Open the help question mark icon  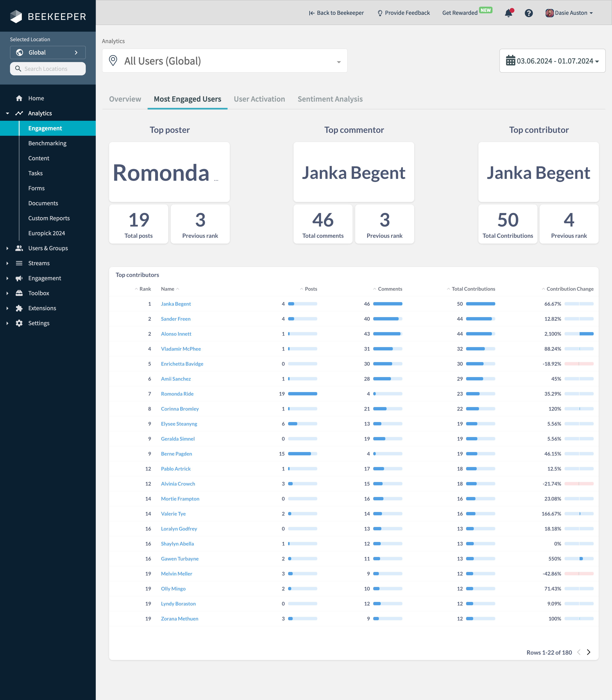(x=529, y=13)
